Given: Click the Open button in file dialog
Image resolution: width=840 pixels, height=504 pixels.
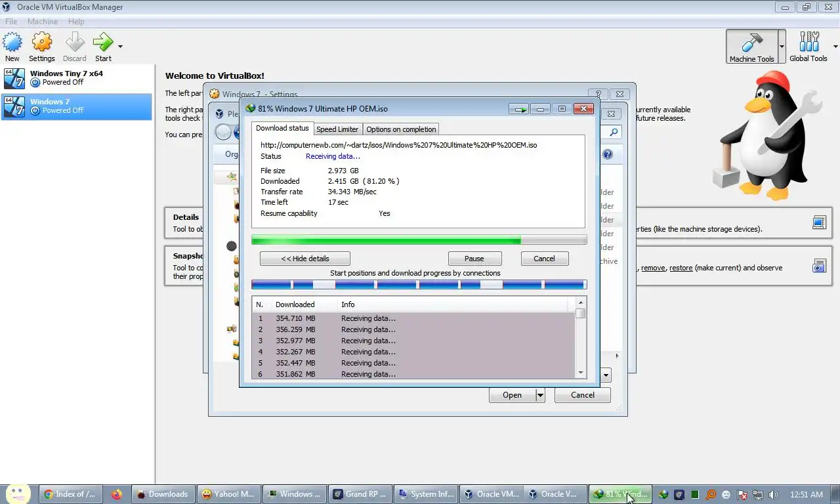Looking at the screenshot, I should pyautogui.click(x=512, y=395).
